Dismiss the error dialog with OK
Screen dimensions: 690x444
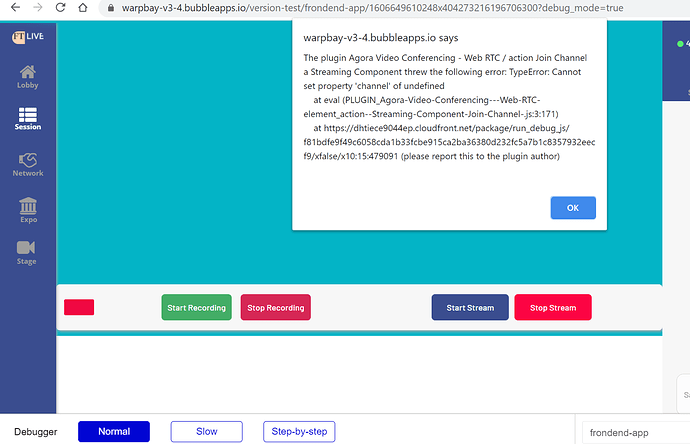pos(573,208)
